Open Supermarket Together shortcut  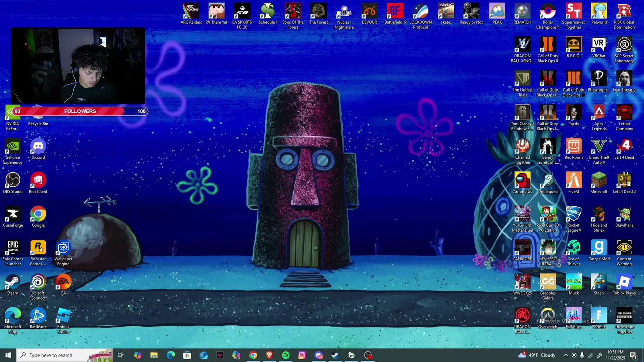573,16
